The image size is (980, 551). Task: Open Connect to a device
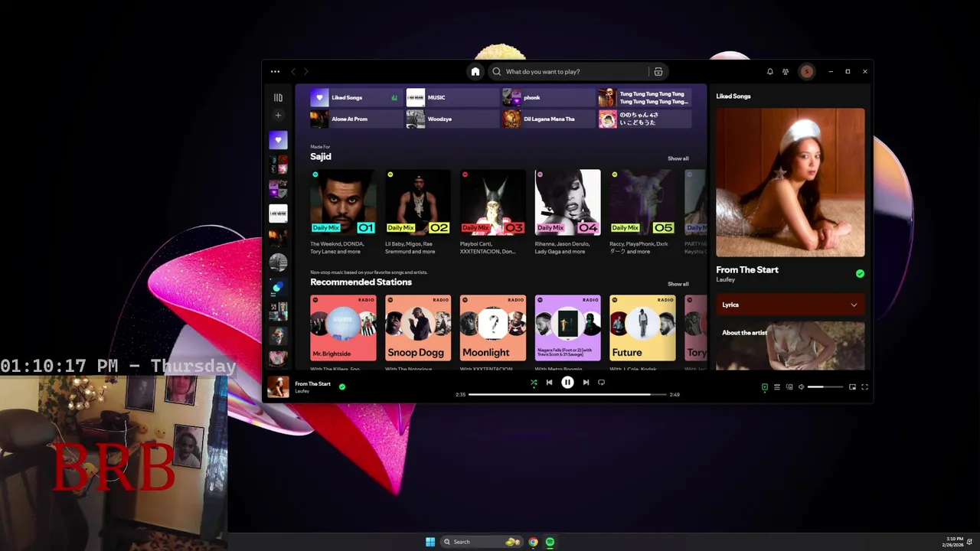(x=789, y=387)
